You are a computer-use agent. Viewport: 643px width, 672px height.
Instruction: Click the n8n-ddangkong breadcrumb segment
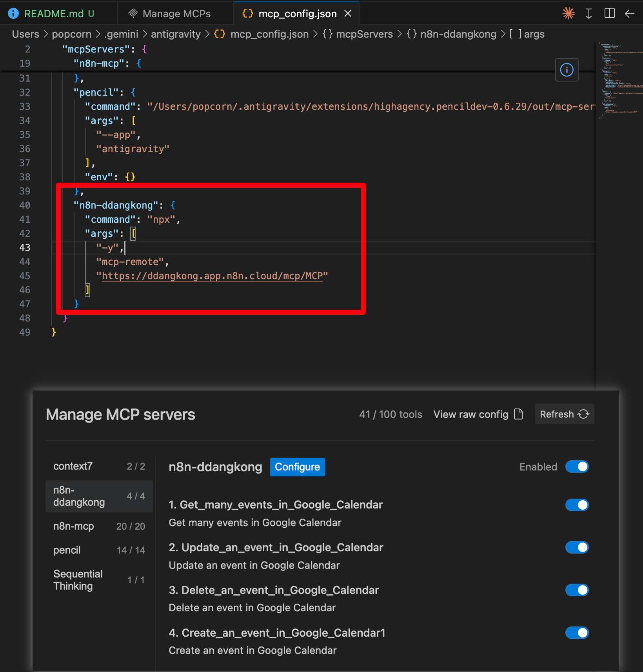[458, 35]
